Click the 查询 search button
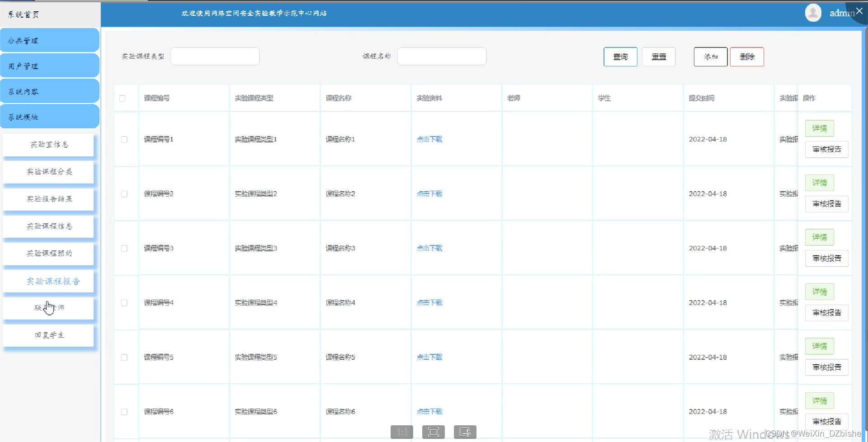Image resolution: width=868 pixels, height=442 pixels. (620, 56)
